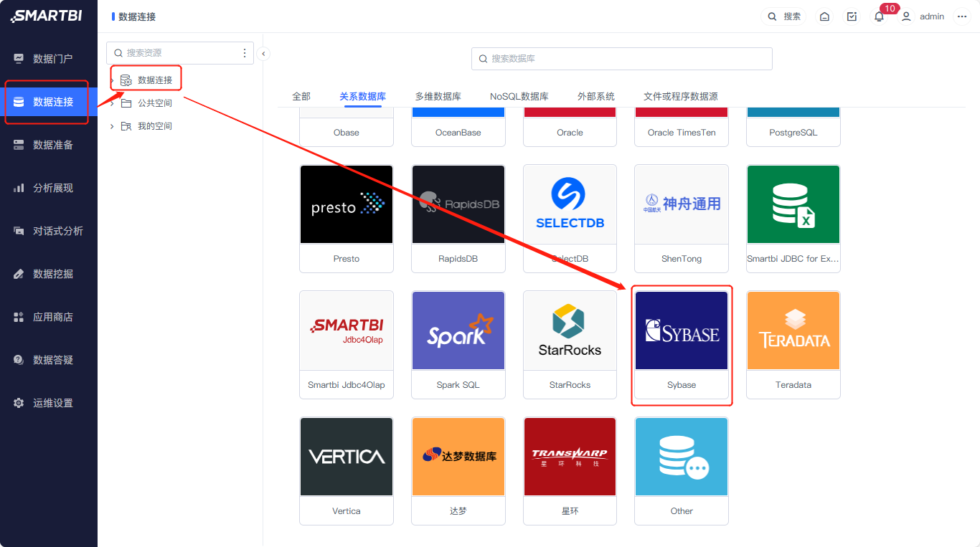Open the admin user menu
This screenshot has height=547, width=980.
tap(923, 16)
